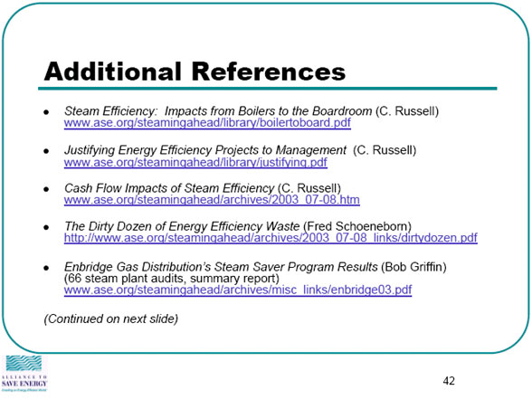Click The Dirty Dozen title text

182,226
